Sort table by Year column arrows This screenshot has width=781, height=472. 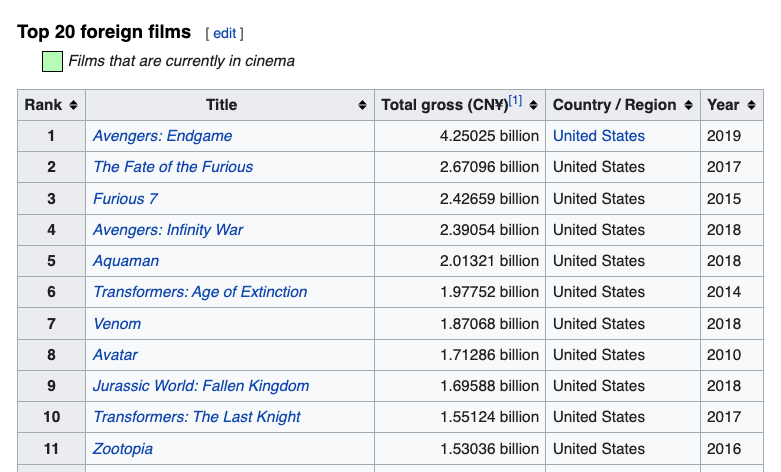pyautogui.click(x=751, y=105)
